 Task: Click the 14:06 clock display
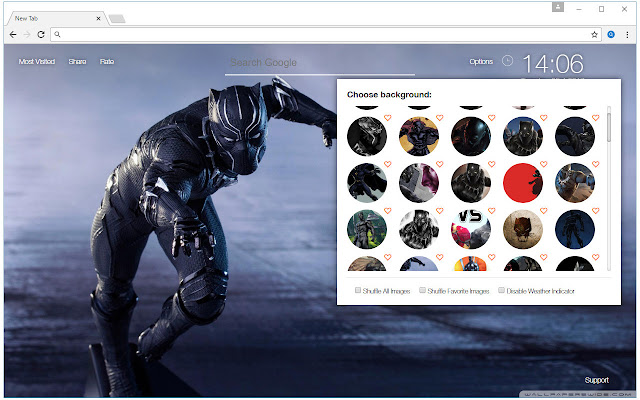[x=553, y=64]
